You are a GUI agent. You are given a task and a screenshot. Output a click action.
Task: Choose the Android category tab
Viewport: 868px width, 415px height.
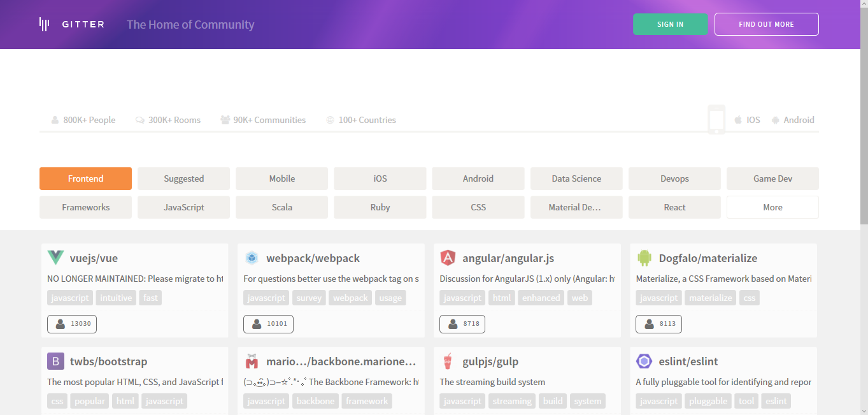[x=478, y=178]
